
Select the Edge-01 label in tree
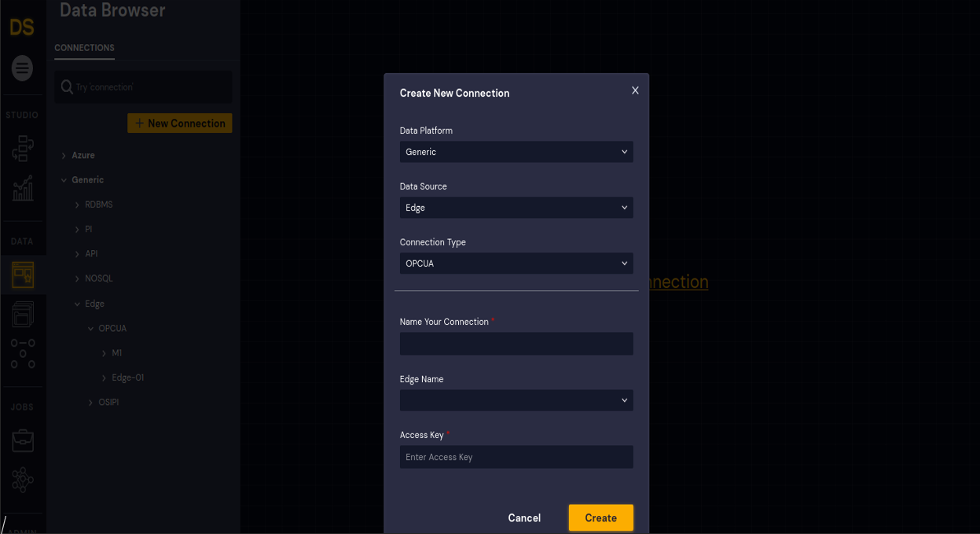[x=128, y=377]
